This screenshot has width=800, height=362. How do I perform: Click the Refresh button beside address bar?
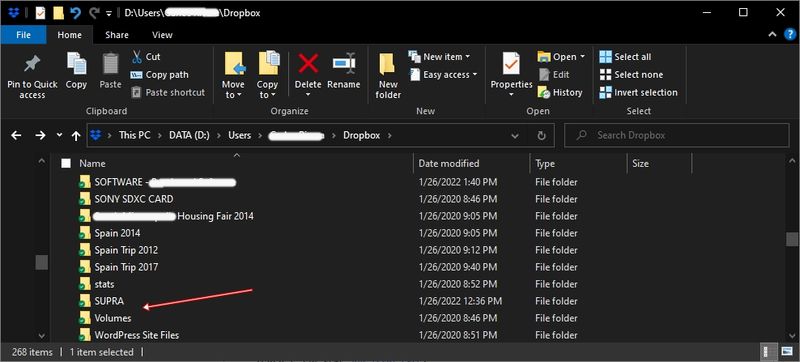point(541,136)
